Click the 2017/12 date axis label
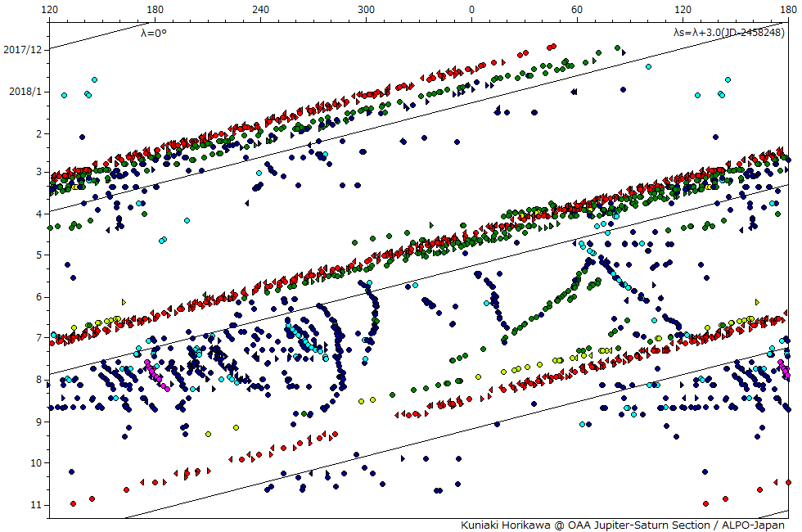Viewport: 802px width, 532px height. tap(23, 50)
